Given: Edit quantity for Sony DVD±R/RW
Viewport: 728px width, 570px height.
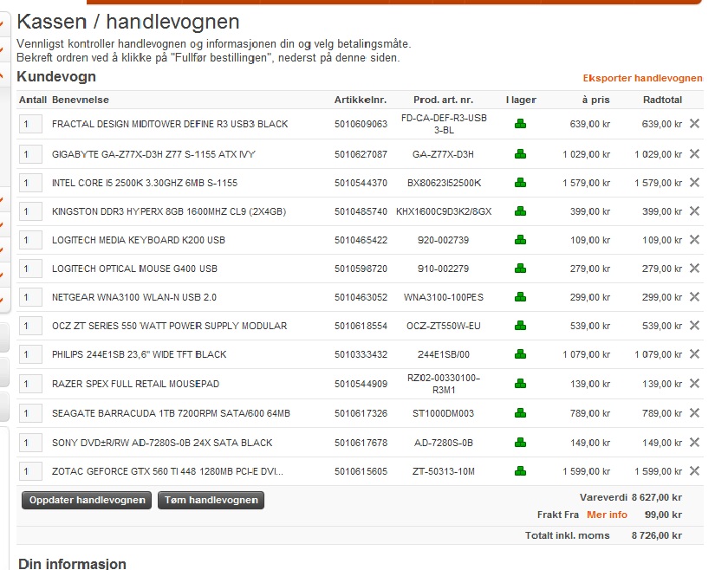Looking at the screenshot, I should (30, 443).
